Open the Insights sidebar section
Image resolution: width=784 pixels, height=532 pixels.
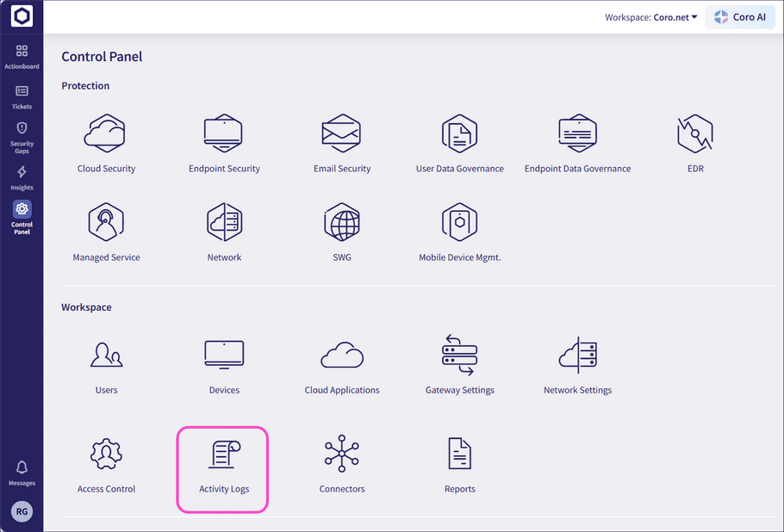pyautogui.click(x=22, y=175)
